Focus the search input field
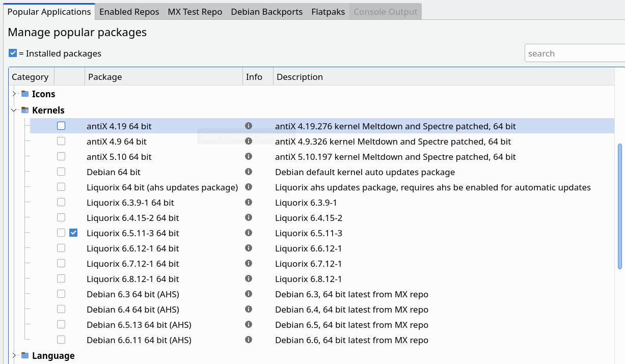 (575, 53)
